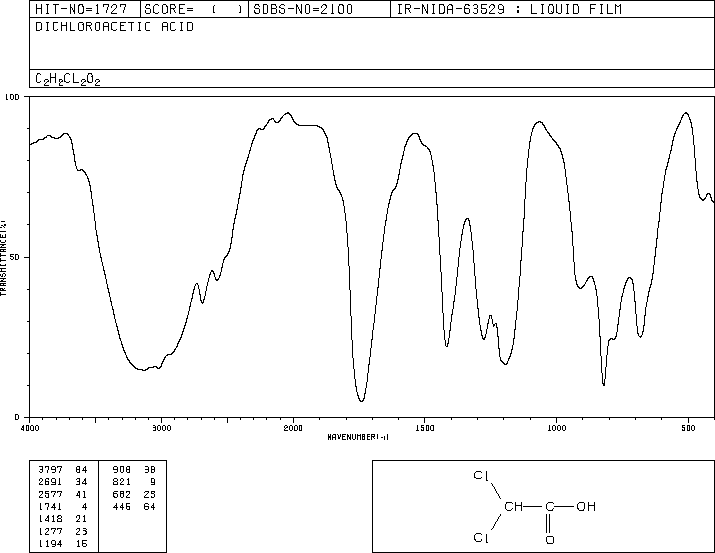
Task: Click the broad O-H absorption minimum near 3100
Action: click(144, 370)
